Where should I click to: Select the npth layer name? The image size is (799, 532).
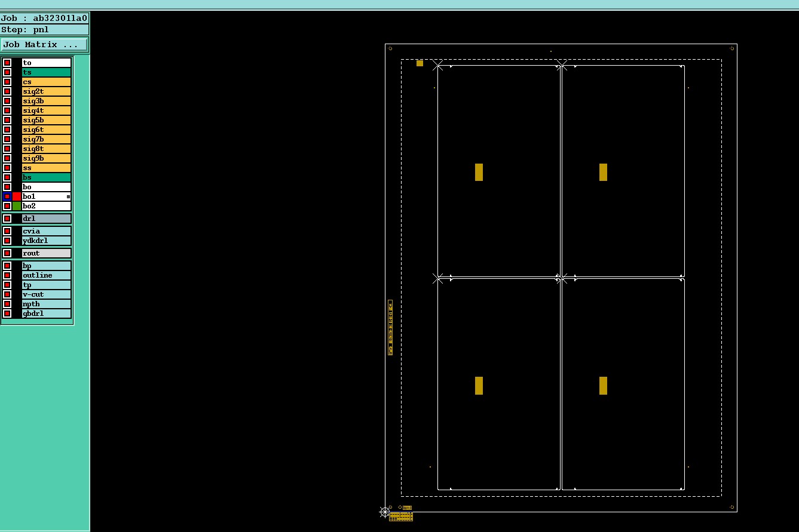click(47, 304)
